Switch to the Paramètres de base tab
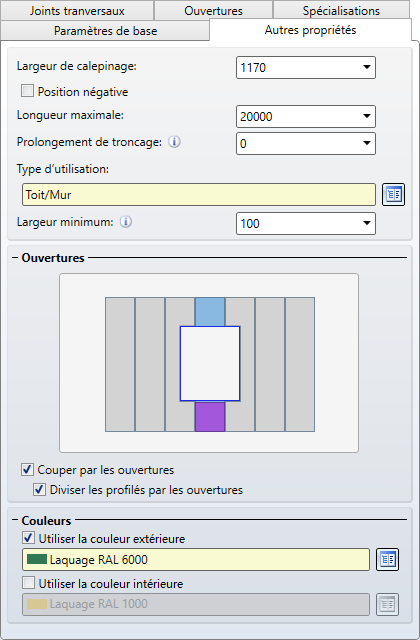 click(x=105, y=31)
